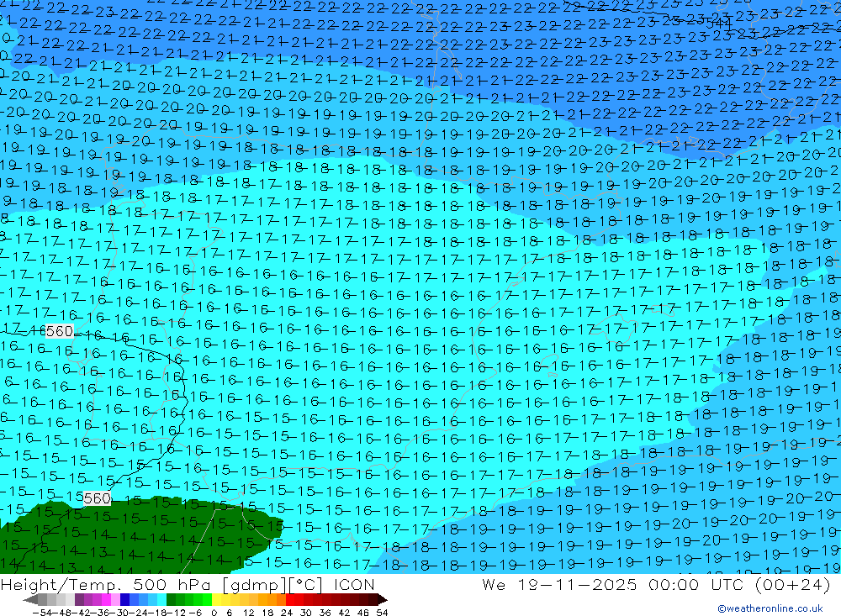Select the "ICON" model name label

point(354,585)
